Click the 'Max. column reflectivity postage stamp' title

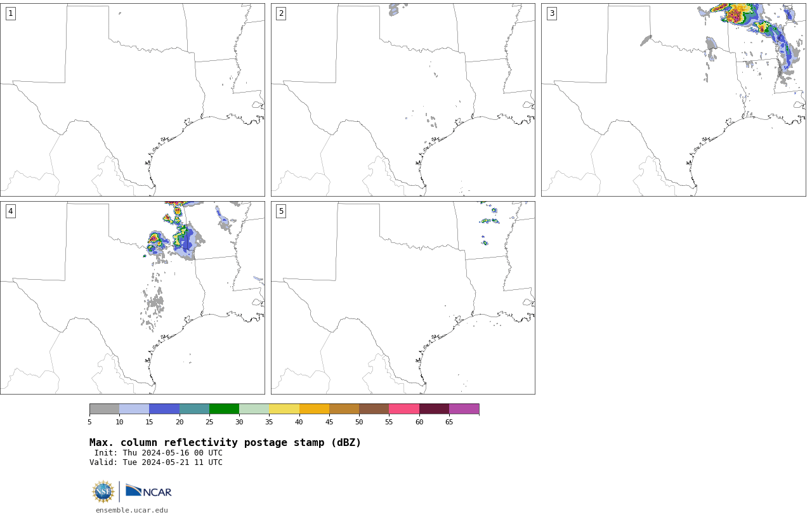pos(225,443)
